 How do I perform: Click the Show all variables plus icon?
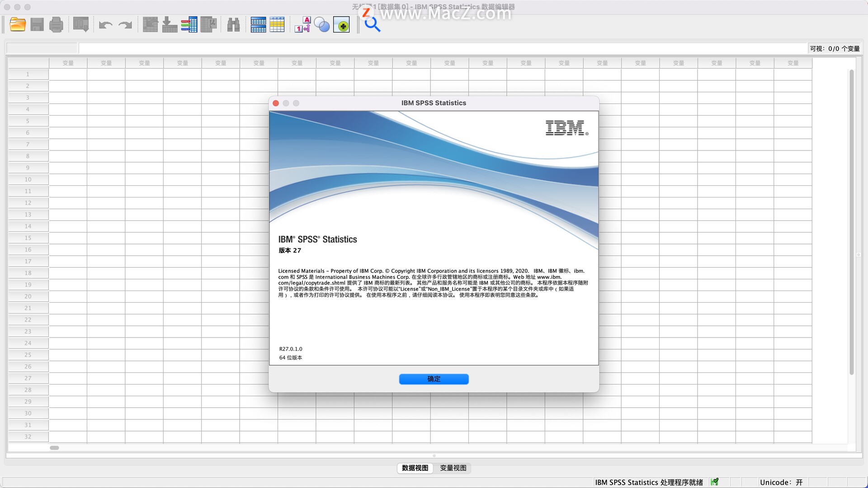341,25
